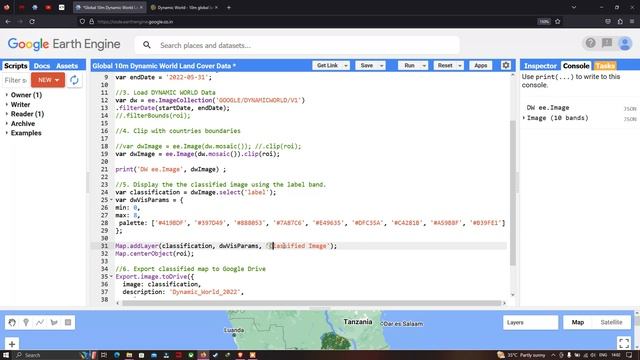640x360 pixels.
Task: Collapse code fold at line 25
Action: [111, 200]
